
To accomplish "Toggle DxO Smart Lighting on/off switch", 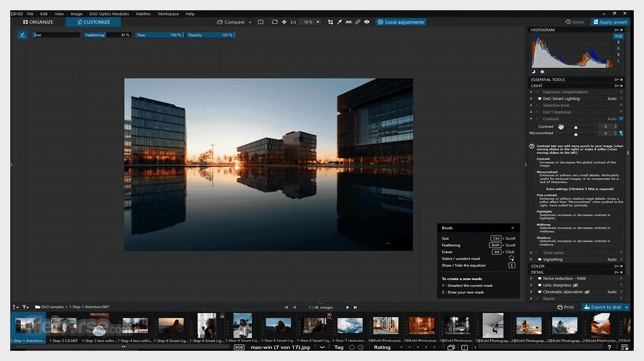I will coord(540,98).
